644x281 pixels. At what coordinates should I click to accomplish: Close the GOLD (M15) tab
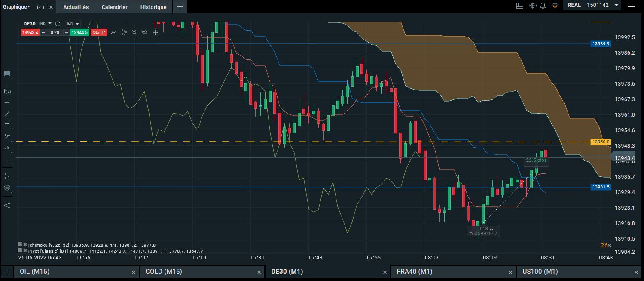click(x=259, y=272)
